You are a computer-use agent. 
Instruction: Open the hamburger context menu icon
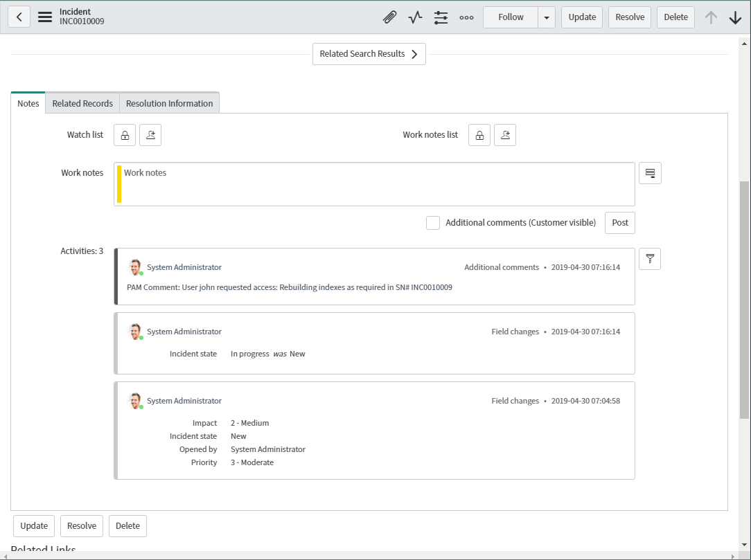(45, 17)
